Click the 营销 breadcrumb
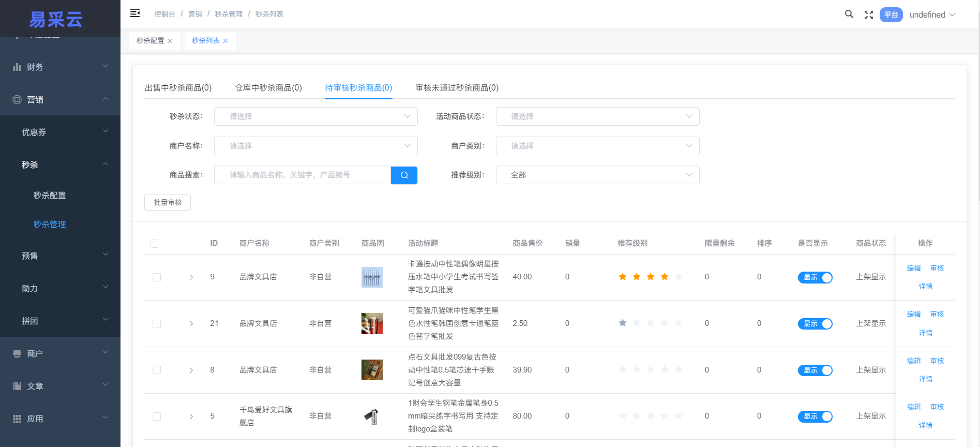 [x=195, y=14]
